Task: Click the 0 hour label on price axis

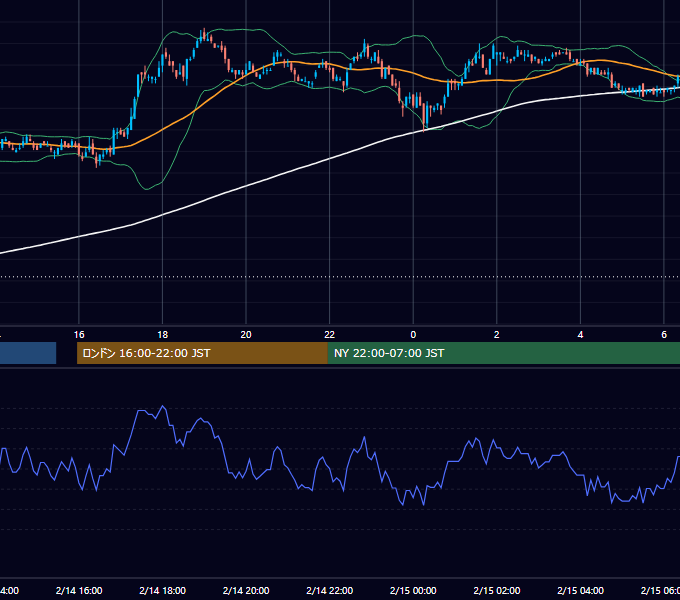Action: [413, 334]
